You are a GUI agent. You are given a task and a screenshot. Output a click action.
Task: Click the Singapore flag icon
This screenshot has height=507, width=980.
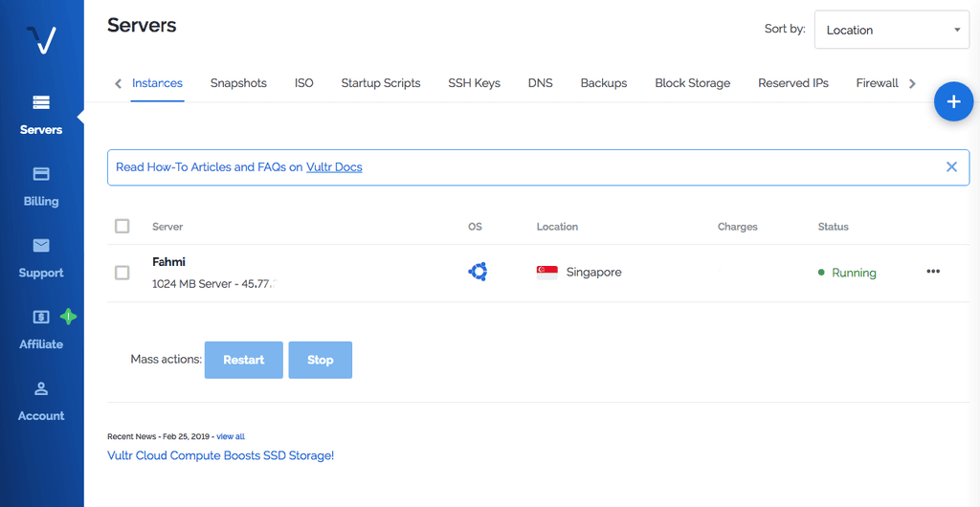(546, 273)
